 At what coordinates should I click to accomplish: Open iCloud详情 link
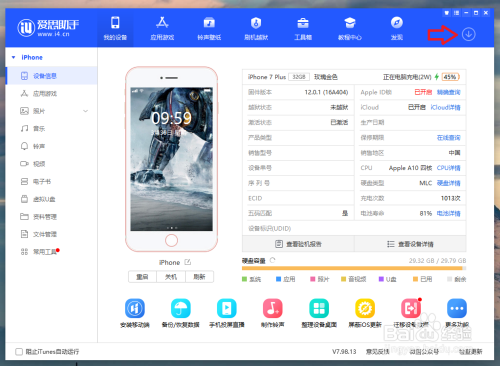(445, 107)
